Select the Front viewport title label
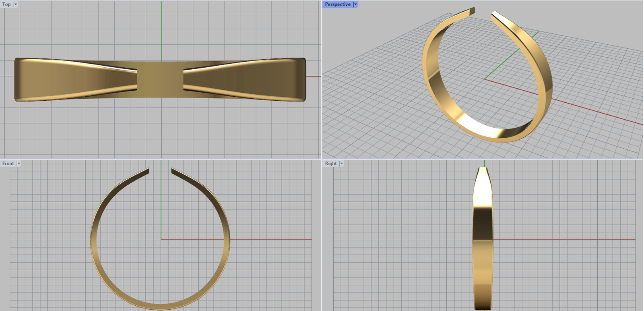Screen dimensions: 644x311 tap(8, 164)
